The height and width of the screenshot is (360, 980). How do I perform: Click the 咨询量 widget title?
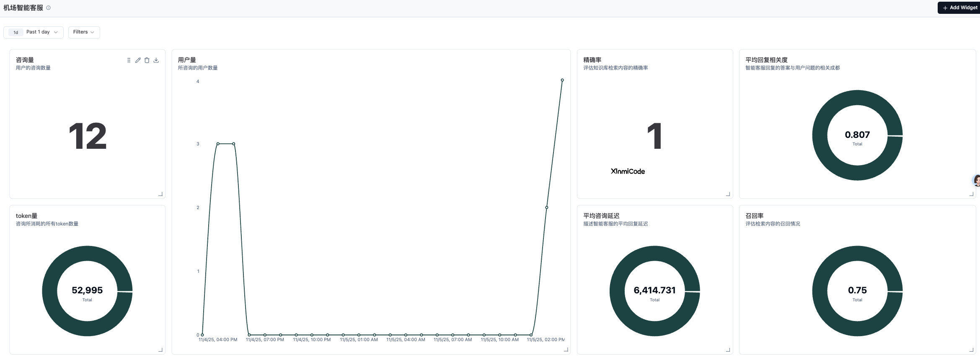tap(25, 60)
